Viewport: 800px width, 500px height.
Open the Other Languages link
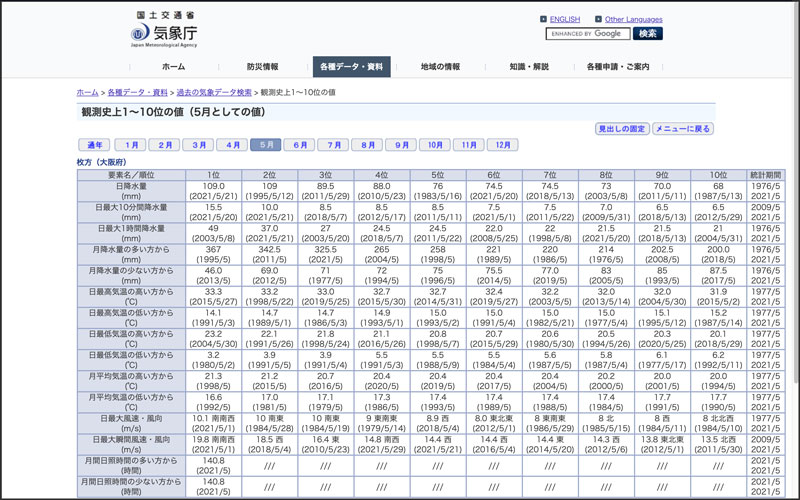coord(633,19)
